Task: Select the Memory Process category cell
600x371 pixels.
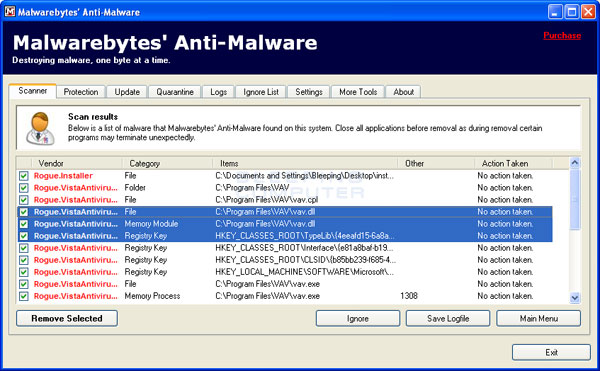Action: [x=152, y=296]
